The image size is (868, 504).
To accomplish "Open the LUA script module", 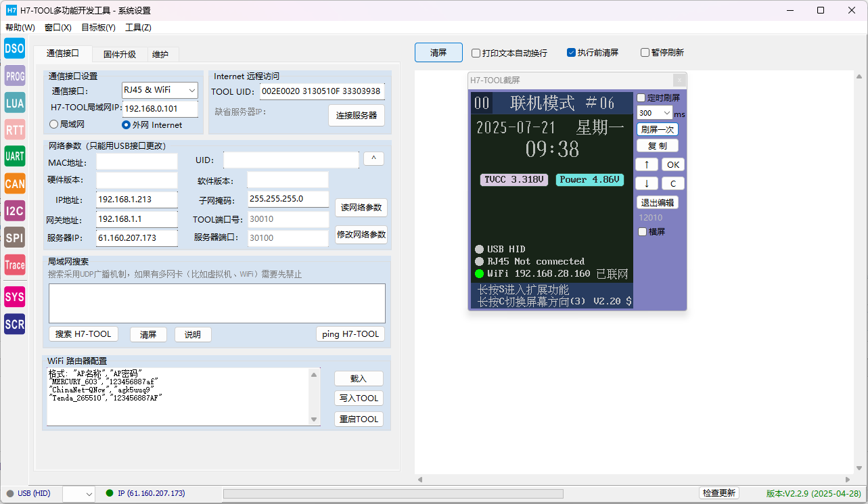I will tap(15, 103).
